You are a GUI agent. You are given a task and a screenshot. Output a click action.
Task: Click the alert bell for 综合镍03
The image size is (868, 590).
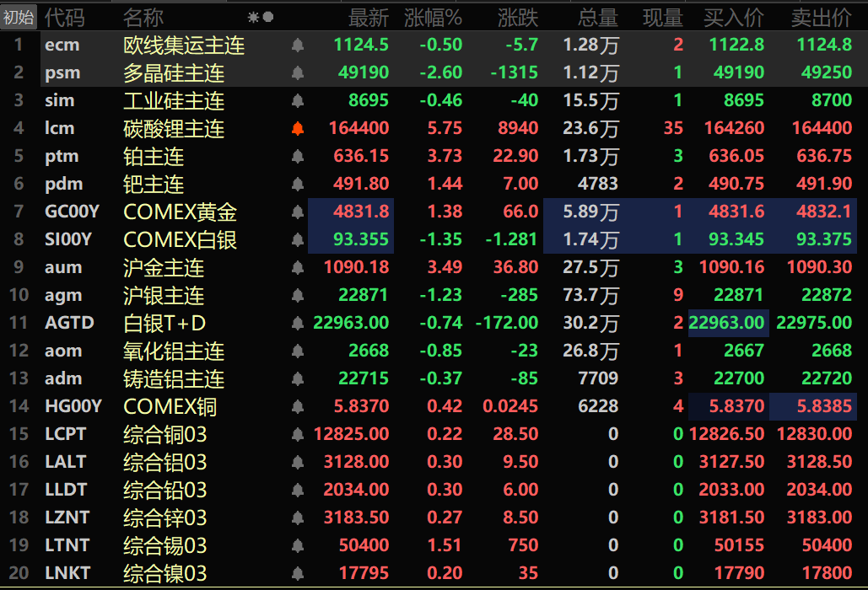(297, 574)
